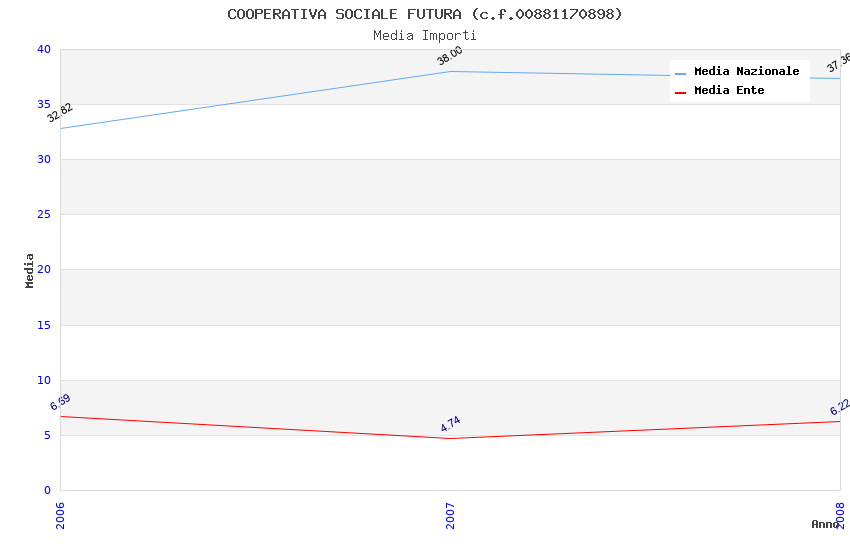Click the 2007 x-axis year label
The width and height of the screenshot is (850, 550).
(450, 515)
